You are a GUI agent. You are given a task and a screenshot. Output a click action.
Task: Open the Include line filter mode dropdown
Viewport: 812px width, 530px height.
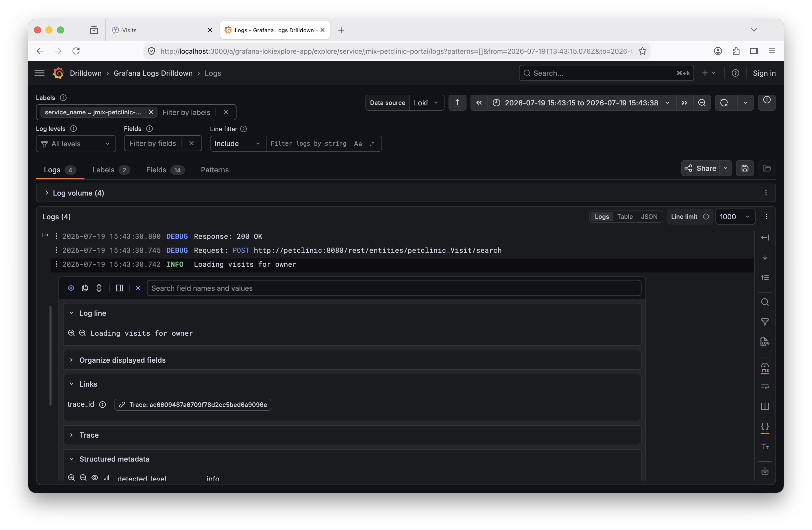238,144
